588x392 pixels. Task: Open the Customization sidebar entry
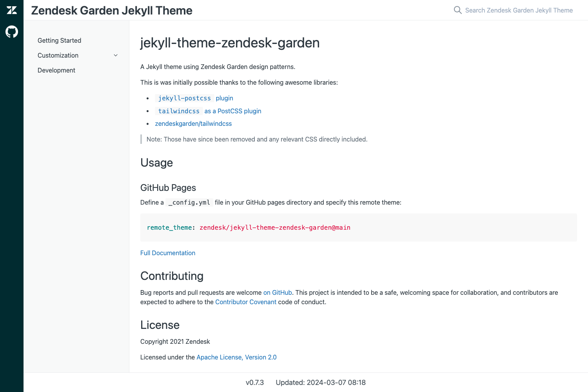(x=58, y=55)
